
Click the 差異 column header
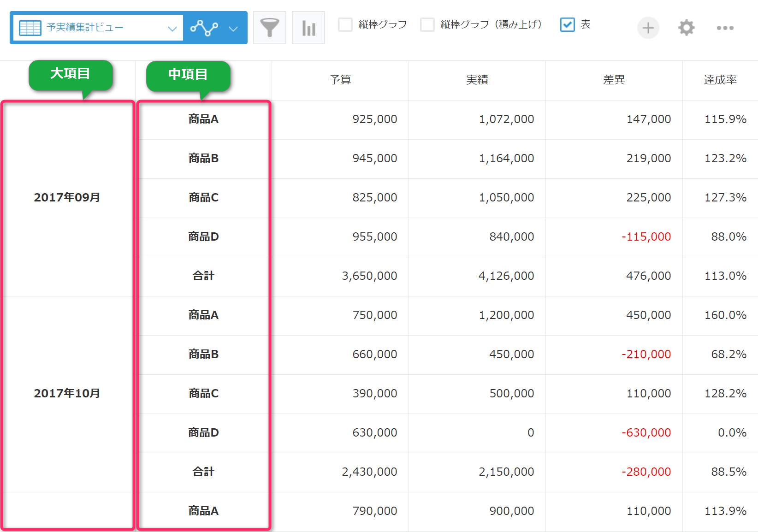[x=614, y=80]
